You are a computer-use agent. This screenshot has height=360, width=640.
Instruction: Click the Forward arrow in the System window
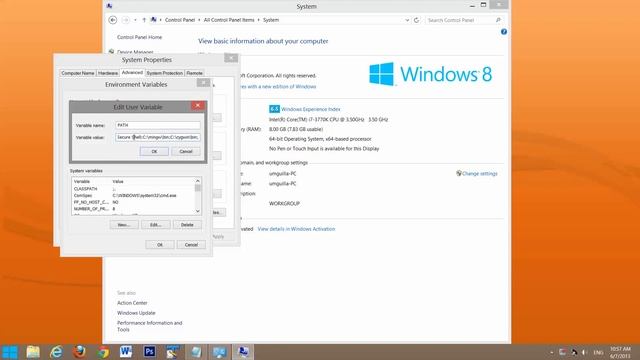[x=125, y=20]
